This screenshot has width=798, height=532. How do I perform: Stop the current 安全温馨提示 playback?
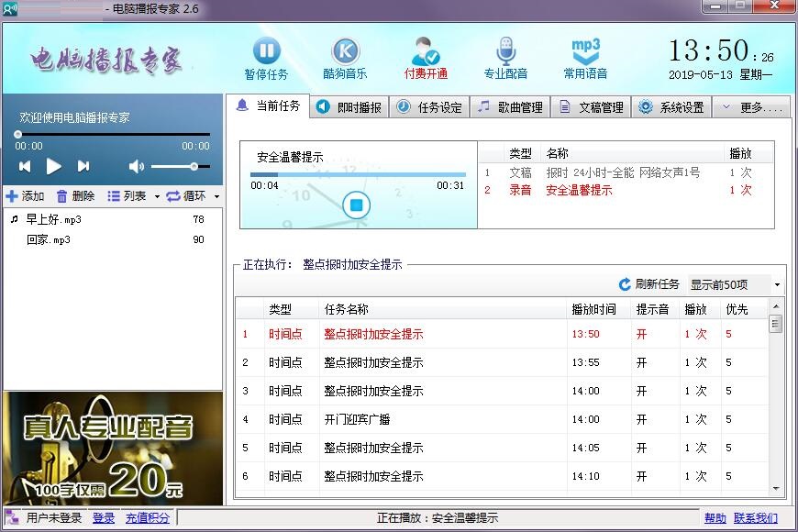355,205
